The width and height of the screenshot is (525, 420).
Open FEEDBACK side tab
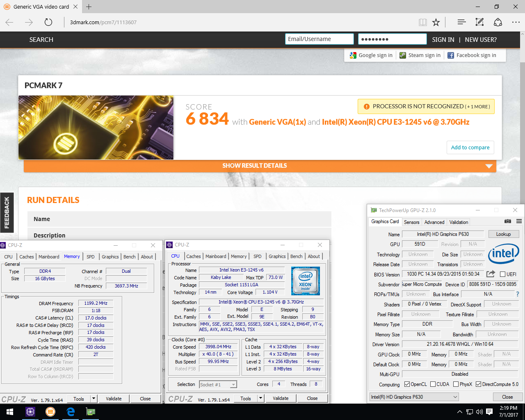point(7,212)
